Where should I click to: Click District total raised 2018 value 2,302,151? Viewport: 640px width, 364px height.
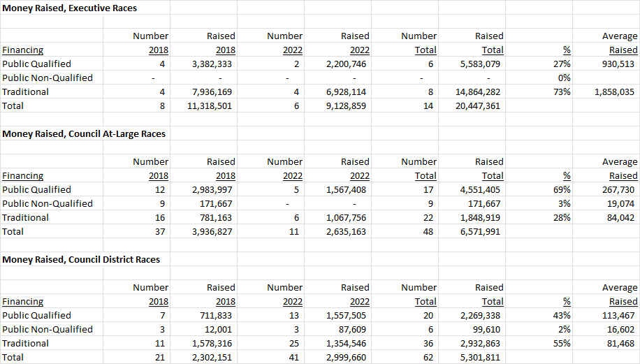(x=212, y=358)
